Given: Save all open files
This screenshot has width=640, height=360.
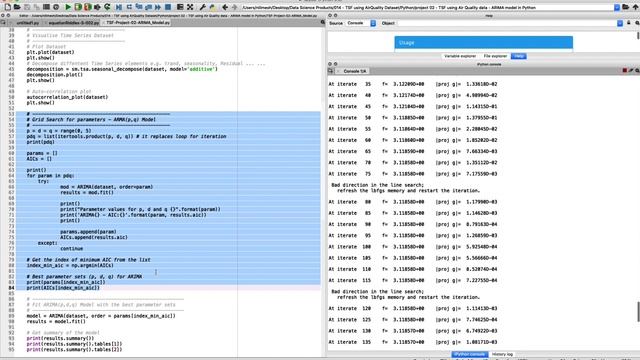Looking at the screenshot, I should coord(37,7).
